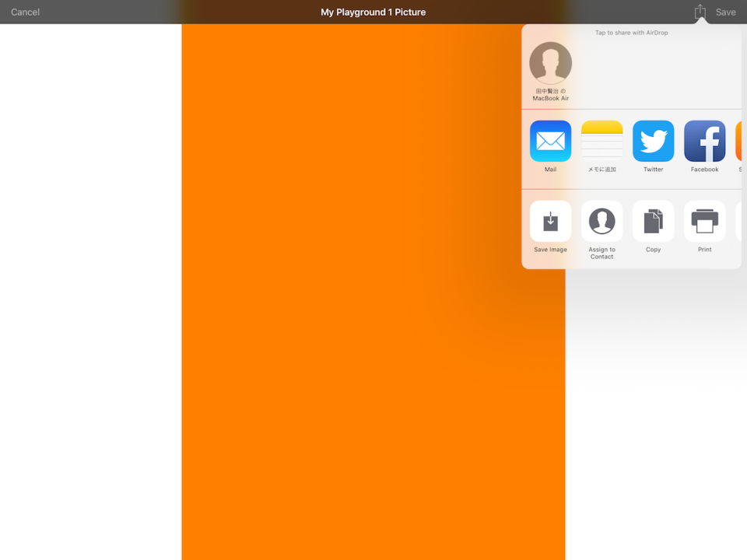Tap the AirDrop contact avatar photo
This screenshot has height=560, width=747.
[x=550, y=63]
